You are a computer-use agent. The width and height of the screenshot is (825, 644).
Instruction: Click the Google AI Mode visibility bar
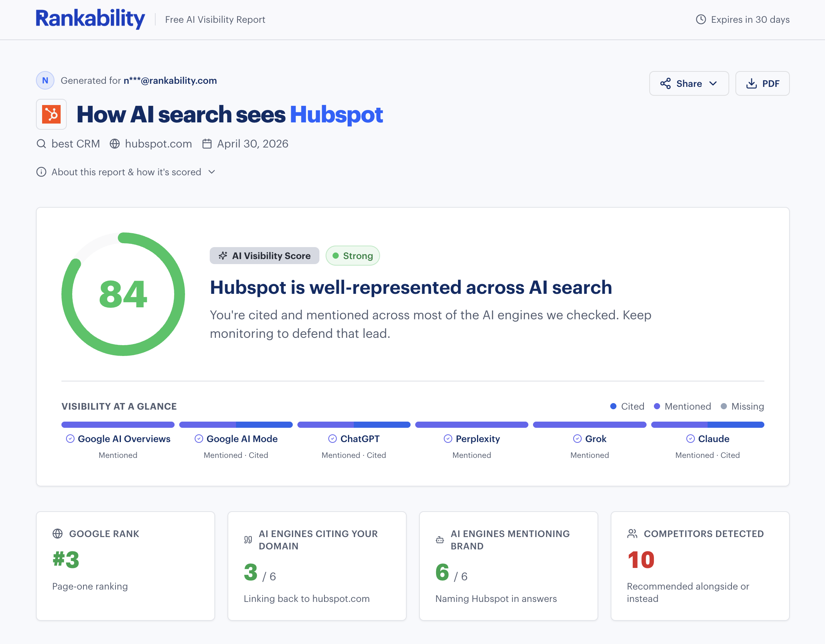236,425
